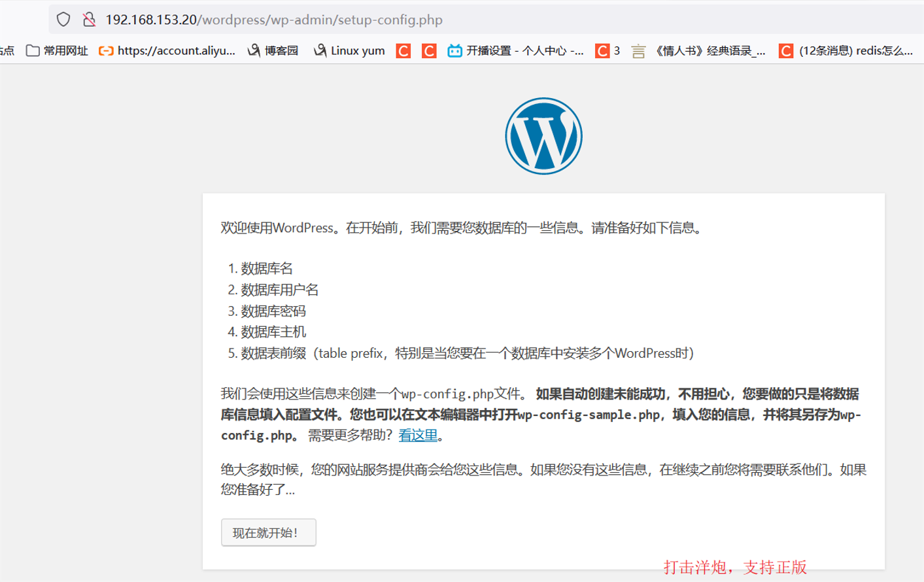
Task: Click the 现在就开始! button
Action: coord(269,532)
